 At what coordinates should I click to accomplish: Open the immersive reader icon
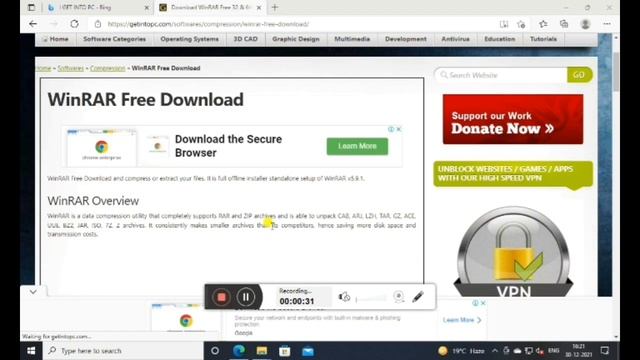tap(504, 24)
